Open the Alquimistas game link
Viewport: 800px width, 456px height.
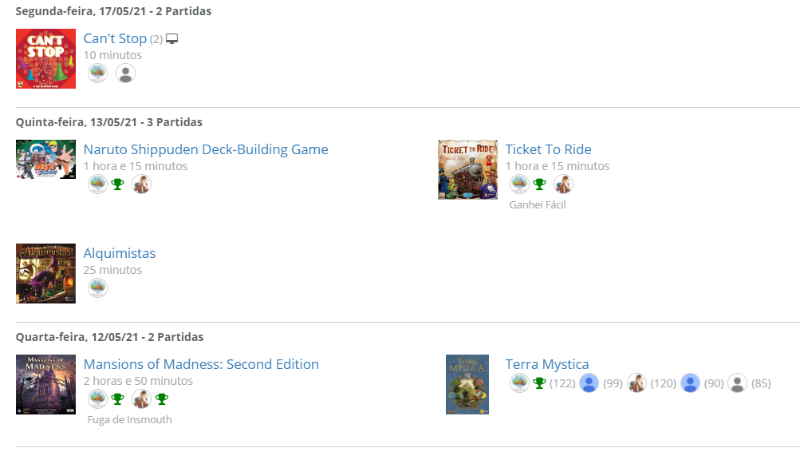(x=119, y=254)
